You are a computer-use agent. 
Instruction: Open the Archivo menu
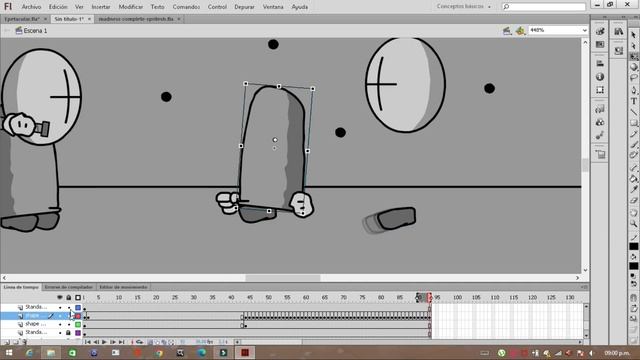coord(31,7)
